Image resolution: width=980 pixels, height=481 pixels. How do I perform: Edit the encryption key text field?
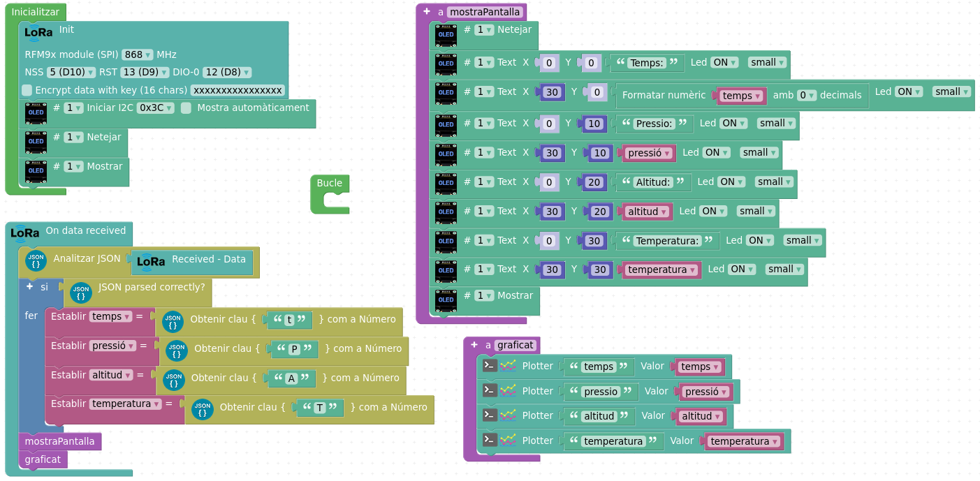click(237, 90)
